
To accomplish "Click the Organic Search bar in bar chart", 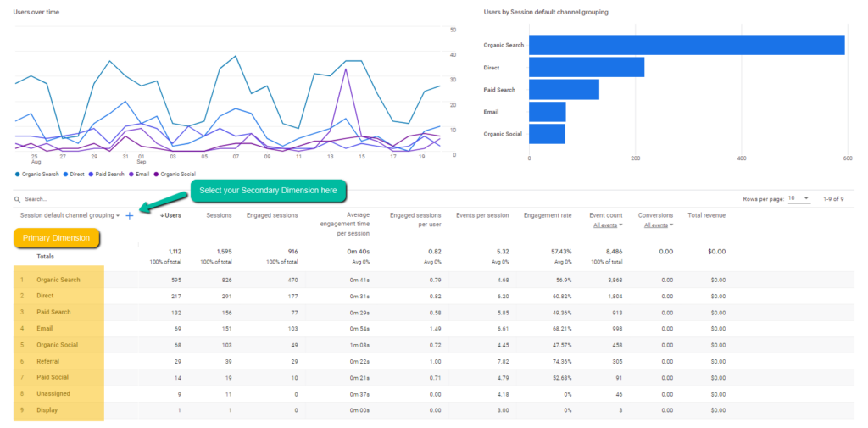I will coord(687,45).
